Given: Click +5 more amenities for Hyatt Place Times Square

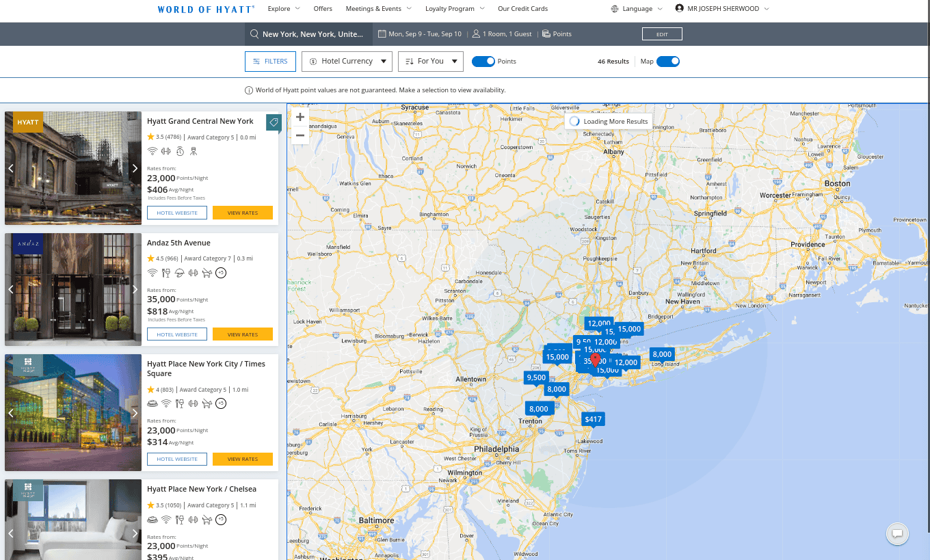Looking at the screenshot, I should [220, 403].
